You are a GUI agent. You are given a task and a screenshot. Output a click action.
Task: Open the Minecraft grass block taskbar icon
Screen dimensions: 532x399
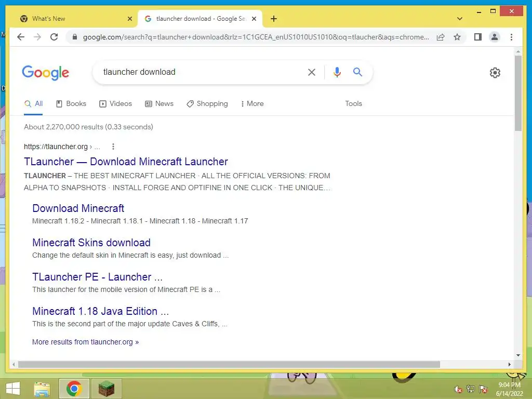[106, 389]
